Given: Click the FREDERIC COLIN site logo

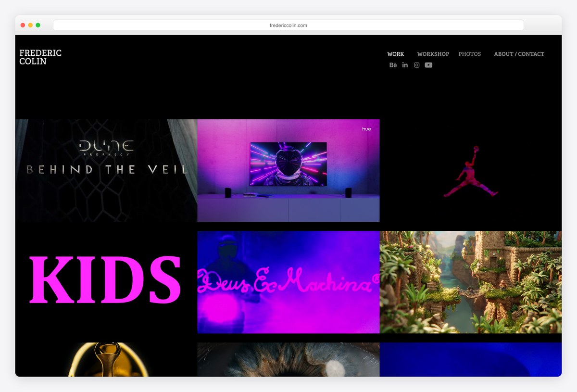Looking at the screenshot, I should click(40, 57).
